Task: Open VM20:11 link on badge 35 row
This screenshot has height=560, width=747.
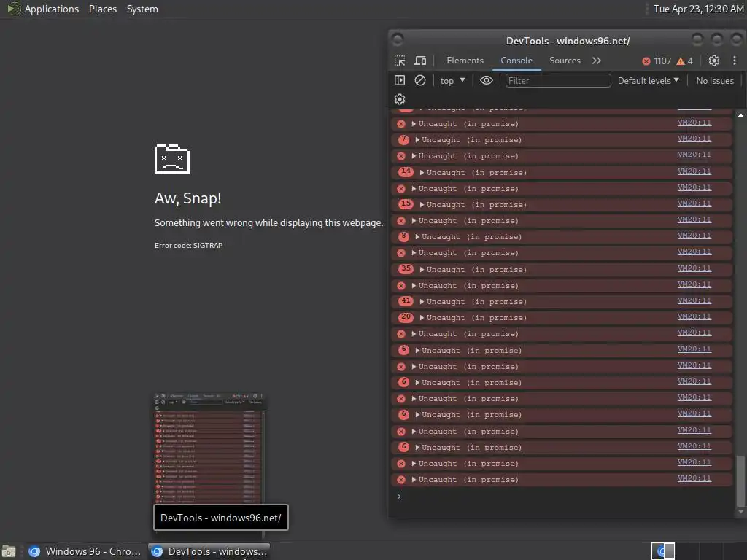Action: pyautogui.click(x=694, y=268)
